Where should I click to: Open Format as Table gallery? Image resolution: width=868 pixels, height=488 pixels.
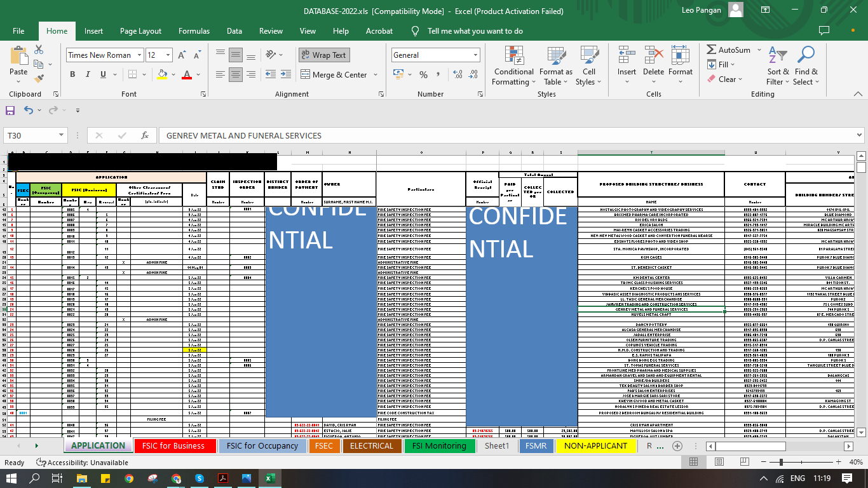555,65
